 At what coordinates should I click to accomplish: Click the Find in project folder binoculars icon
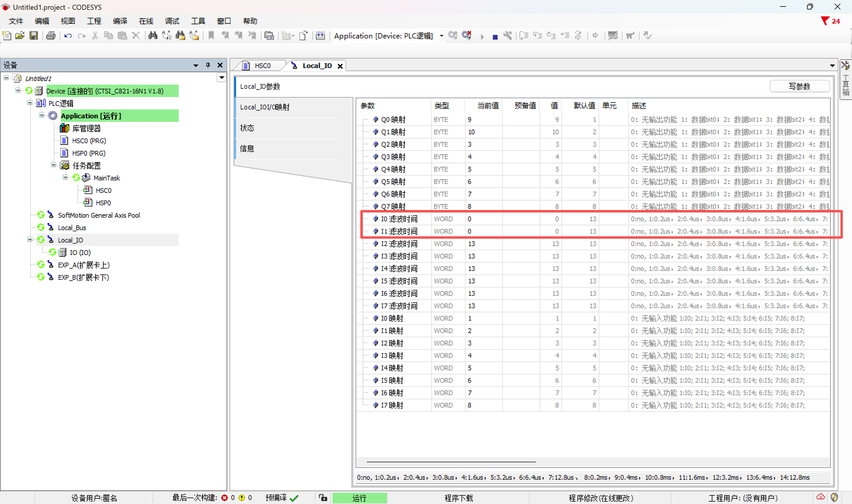180,36
